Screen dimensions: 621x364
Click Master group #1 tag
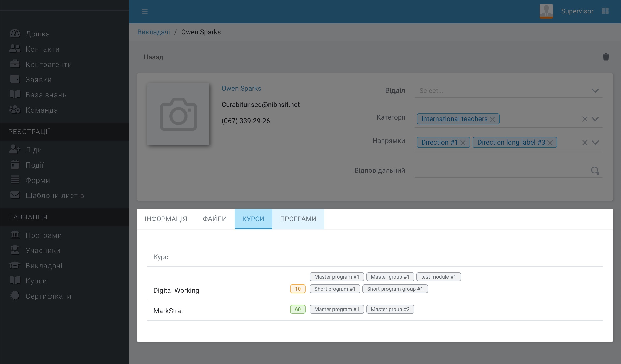390,277
